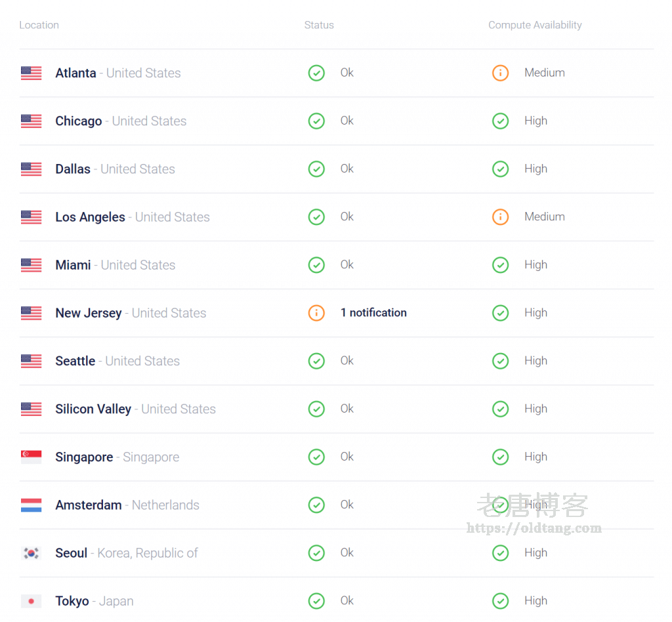
Task: Click the Japan flag beside Tokyo
Action: tap(31, 601)
